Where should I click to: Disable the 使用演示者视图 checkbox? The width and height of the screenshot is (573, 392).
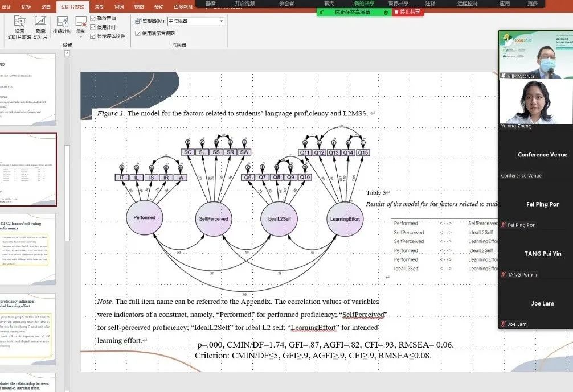(138, 33)
